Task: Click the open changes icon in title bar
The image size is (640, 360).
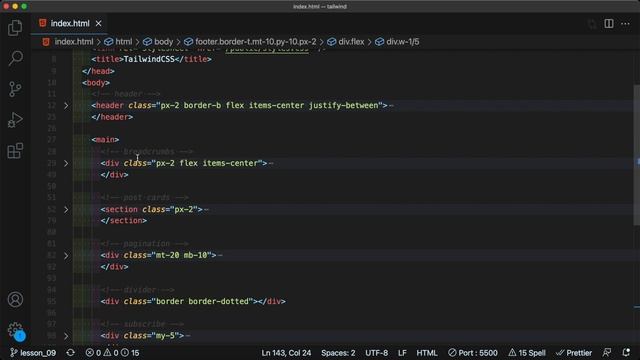Action: tap(592, 24)
